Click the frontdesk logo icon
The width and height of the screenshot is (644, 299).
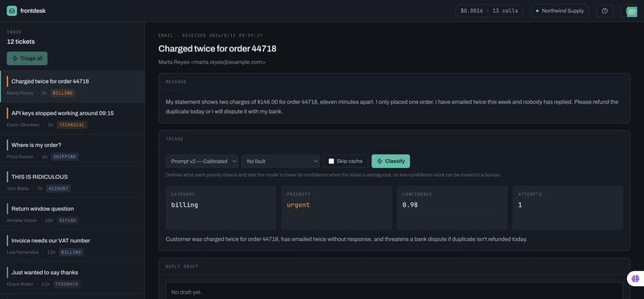12,10
